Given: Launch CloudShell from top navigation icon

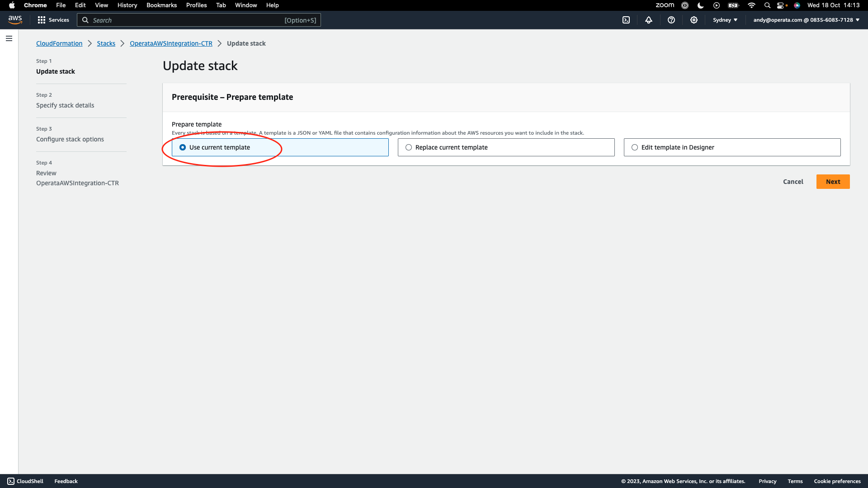Looking at the screenshot, I should coord(626,20).
